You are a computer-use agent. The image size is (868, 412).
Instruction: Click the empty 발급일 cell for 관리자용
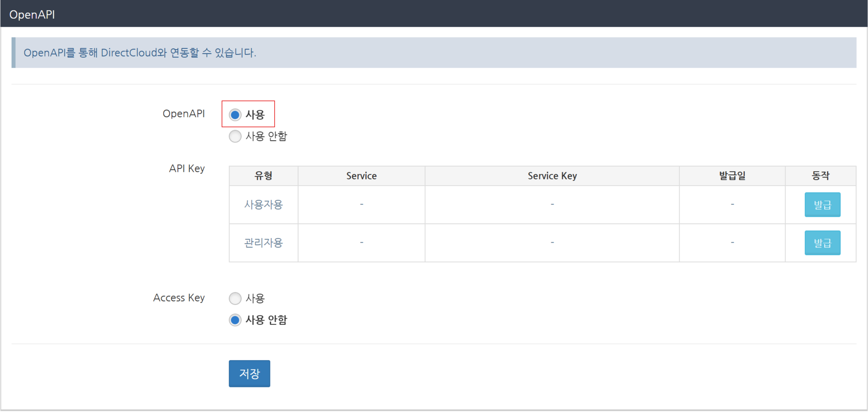732,243
